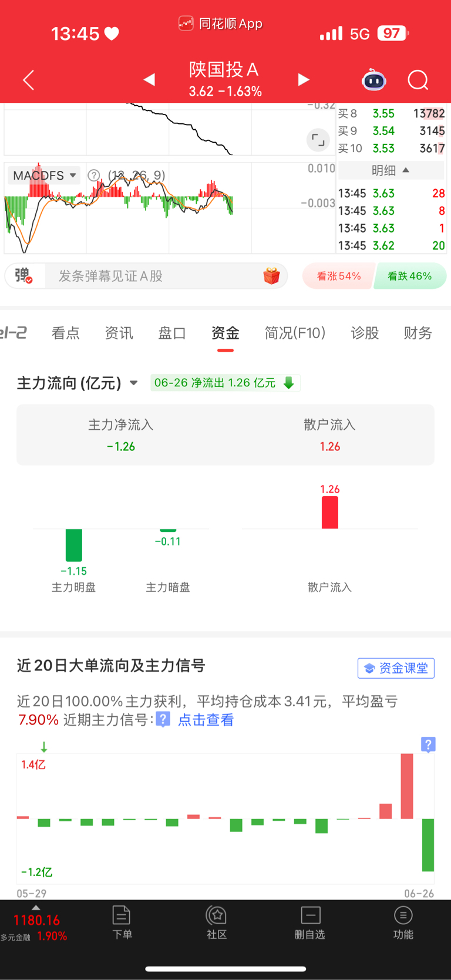
Task: Expand chart to fullscreen icon
Action: [x=318, y=140]
